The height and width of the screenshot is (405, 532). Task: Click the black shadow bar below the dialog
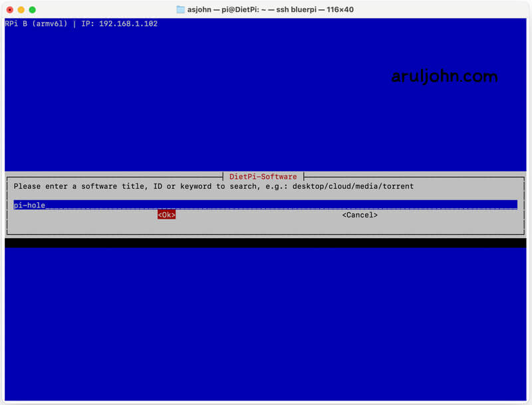pyautogui.click(x=266, y=243)
